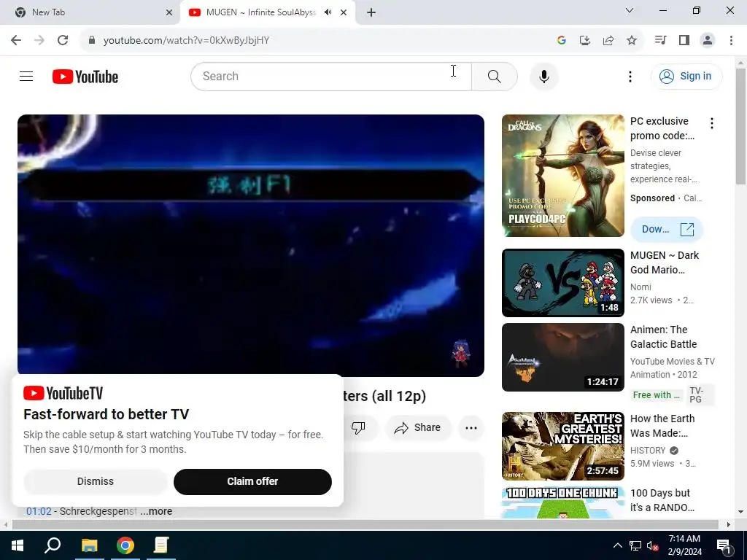Open Chrome profile avatar
747x560 pixels.
click(x=708, y=40)
